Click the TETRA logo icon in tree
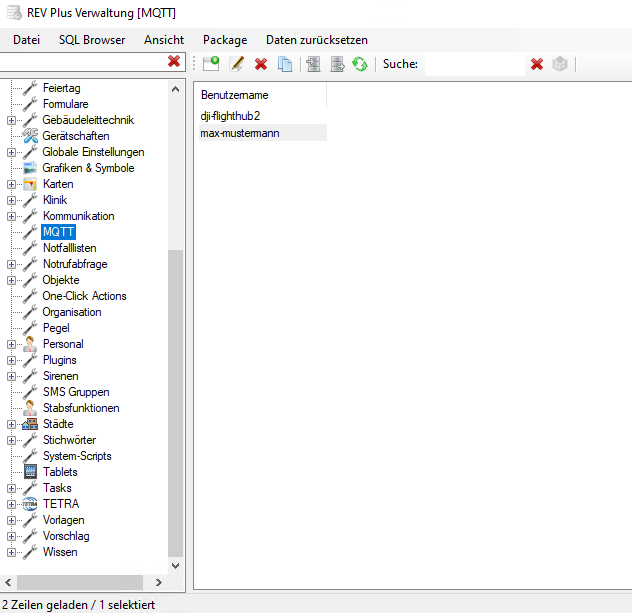Viewport: 632px width, 613px height. [30, 504]
